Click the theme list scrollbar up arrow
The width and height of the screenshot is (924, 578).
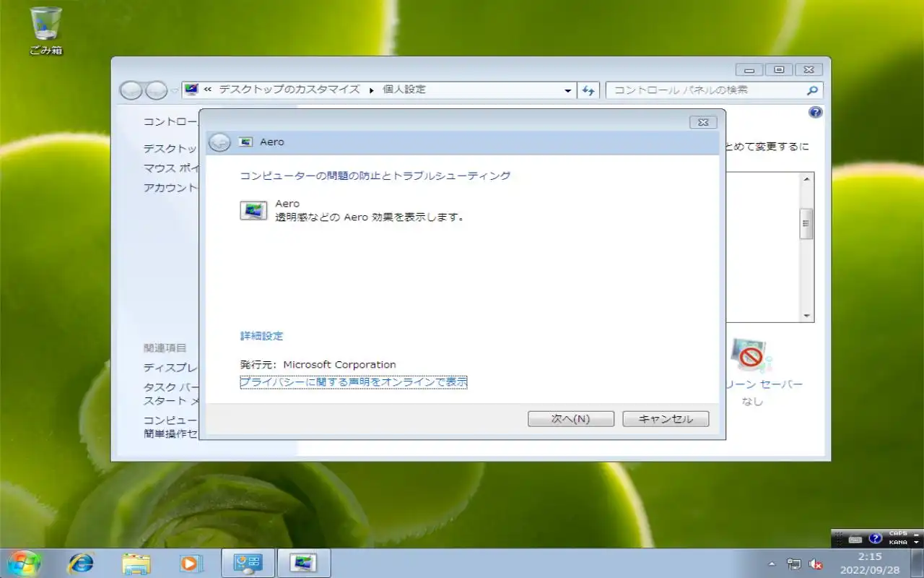[x=807, y=178]
